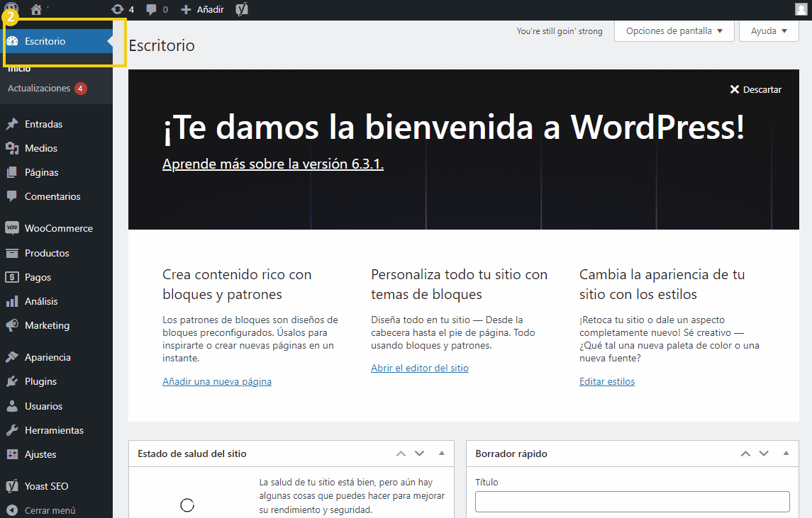Image resolution: width=812 pixels, height=518 pixels.
Task: Open the updates icon in the admin bar
Action: point(118,9)
